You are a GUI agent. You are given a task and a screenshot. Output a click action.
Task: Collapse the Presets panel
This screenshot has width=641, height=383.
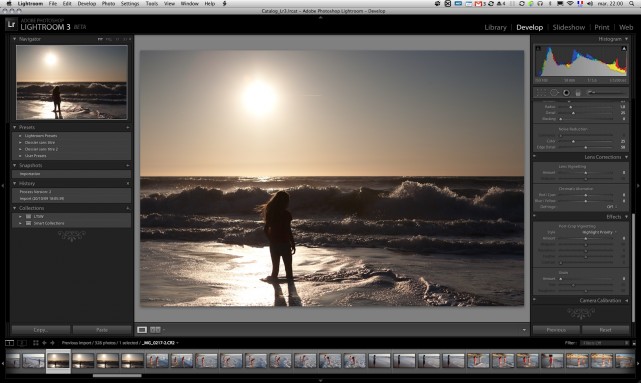pos(15,127)
